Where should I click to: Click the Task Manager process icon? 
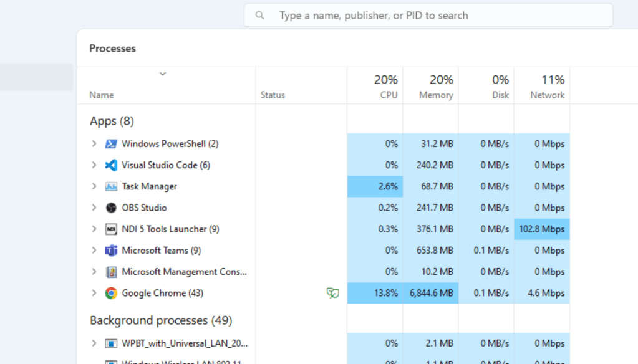110,187
